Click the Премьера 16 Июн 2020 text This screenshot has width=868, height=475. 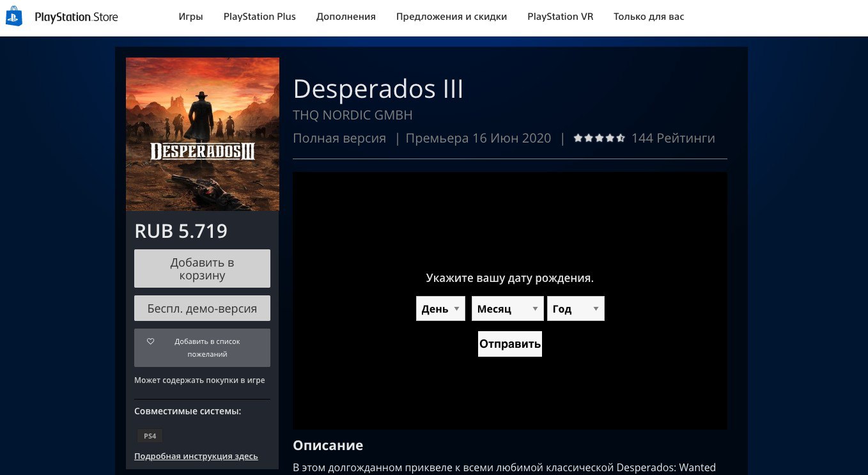tap(478, 138)
